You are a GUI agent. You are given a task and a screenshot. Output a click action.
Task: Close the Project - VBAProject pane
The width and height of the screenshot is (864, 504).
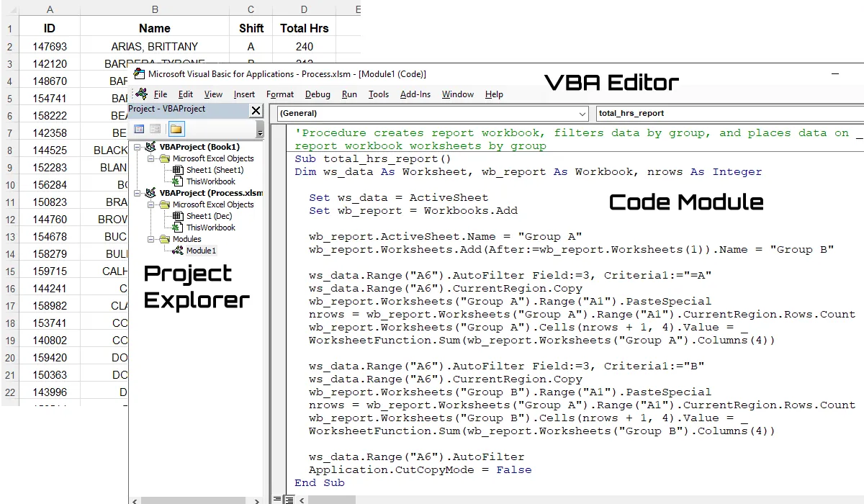click(256, 110)
